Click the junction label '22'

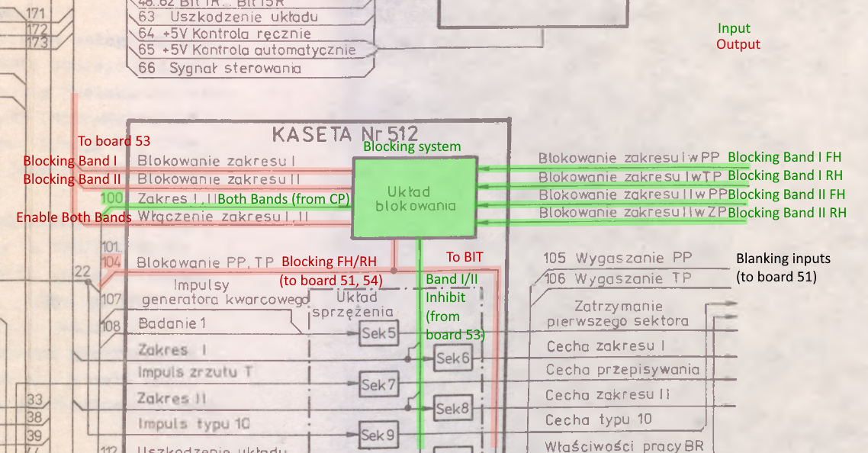coord(82,271)
